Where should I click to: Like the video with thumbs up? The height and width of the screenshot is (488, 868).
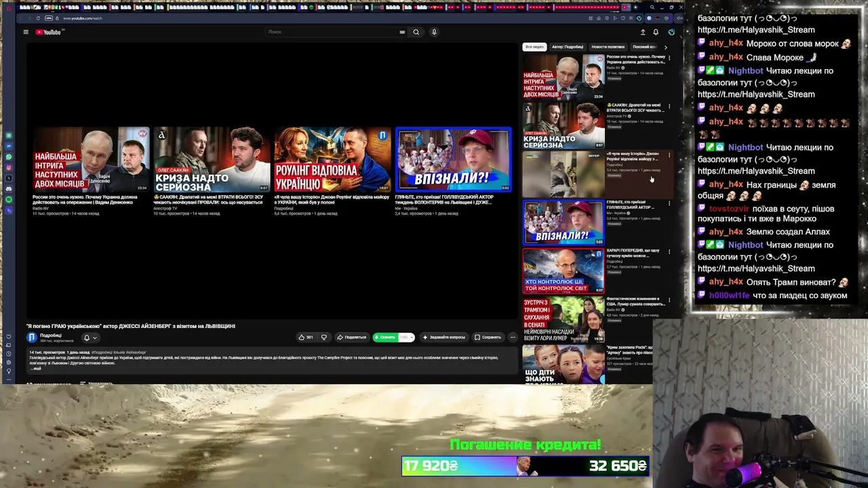click(x=306, y=337)
